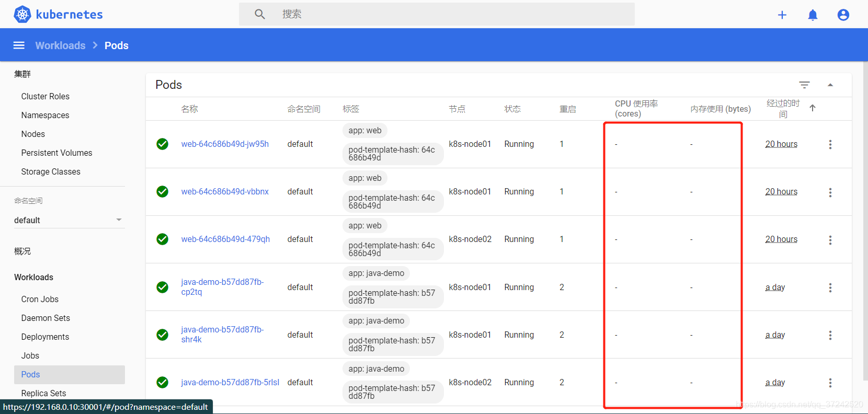Click status icon of java-demo-b57dd87fb-cp2tq
Screen dimensions: 868x414
pyautogui.click(x=163, y=287)
